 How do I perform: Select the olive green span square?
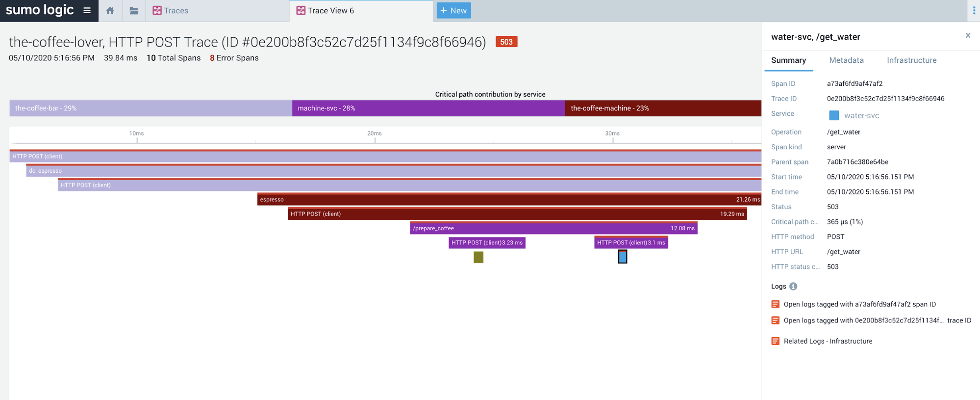click(x=478, y=257)
